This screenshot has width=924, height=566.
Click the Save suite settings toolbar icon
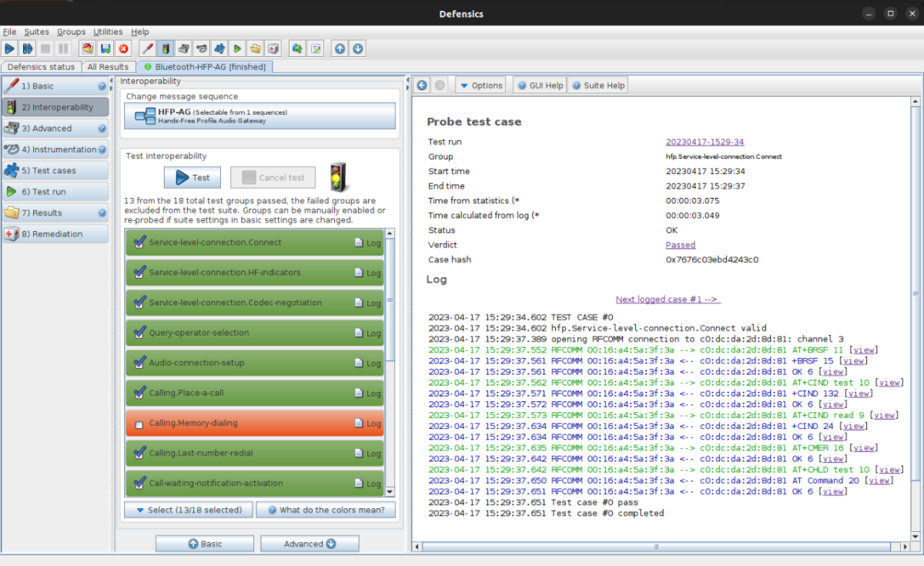(x=105, y=48)
